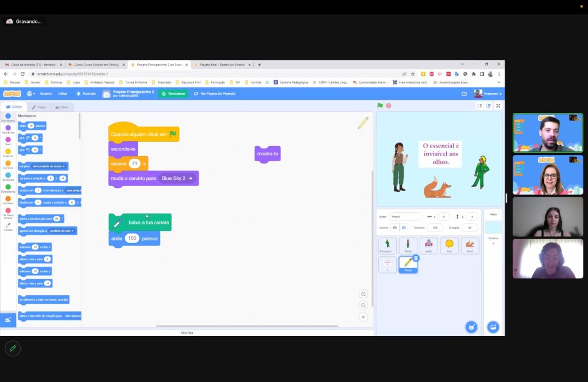The height and width of the screenshot is (382, 588).
Task: Enter full screen stage mode
Action: pos(498,106)
